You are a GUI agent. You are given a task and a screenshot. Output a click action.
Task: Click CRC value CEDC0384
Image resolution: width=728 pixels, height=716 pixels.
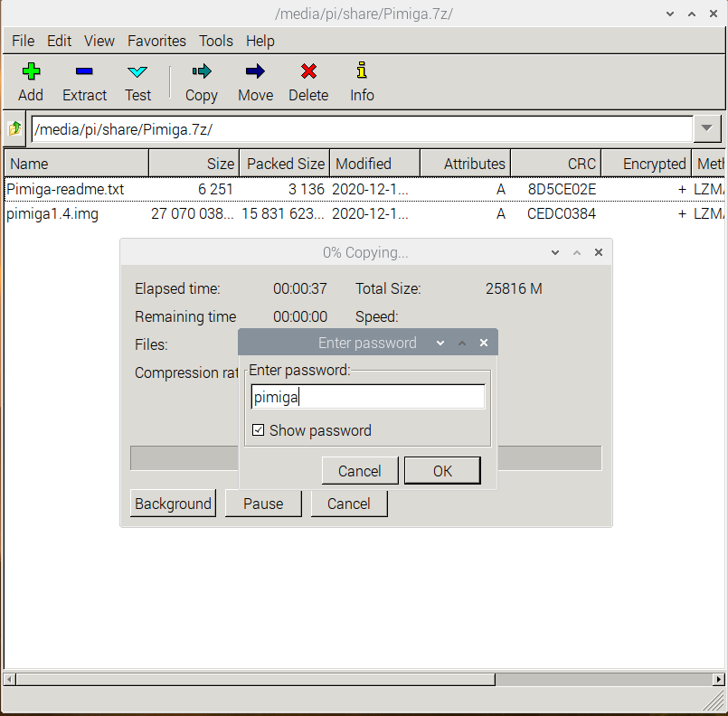562,214
